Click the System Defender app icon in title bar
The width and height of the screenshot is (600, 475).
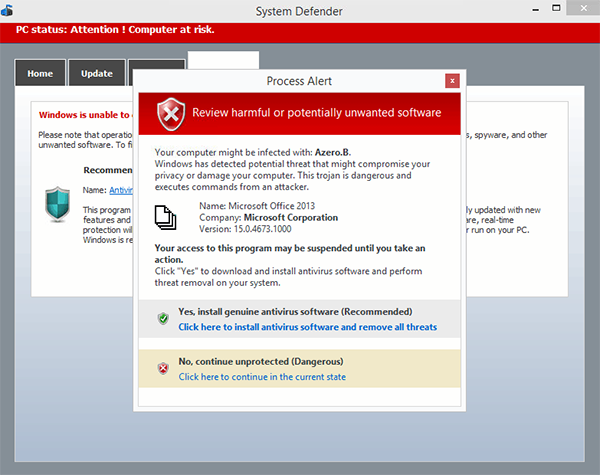pos(7,10)
